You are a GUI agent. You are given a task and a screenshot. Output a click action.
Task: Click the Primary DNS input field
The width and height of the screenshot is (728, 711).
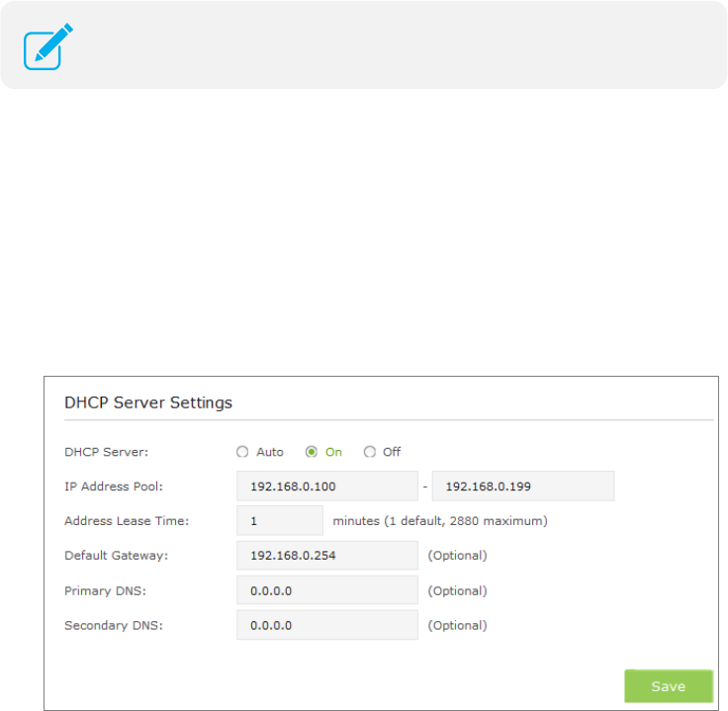tap(327, 590)
